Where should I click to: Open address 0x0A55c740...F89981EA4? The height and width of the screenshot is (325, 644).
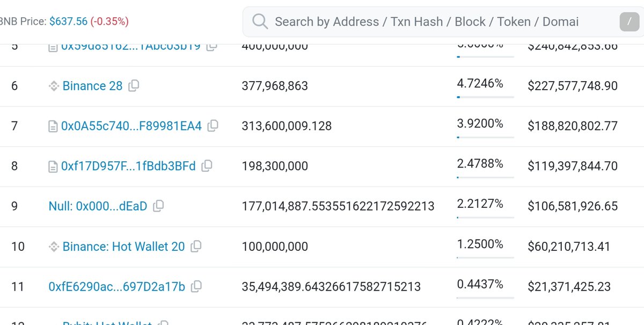133,126
